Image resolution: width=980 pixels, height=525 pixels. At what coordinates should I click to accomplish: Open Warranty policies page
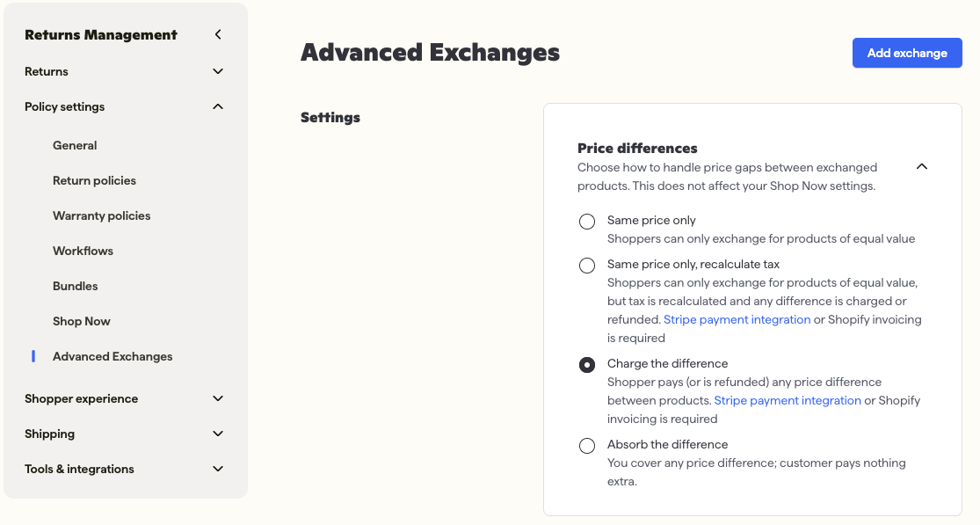tap(101, 215)
